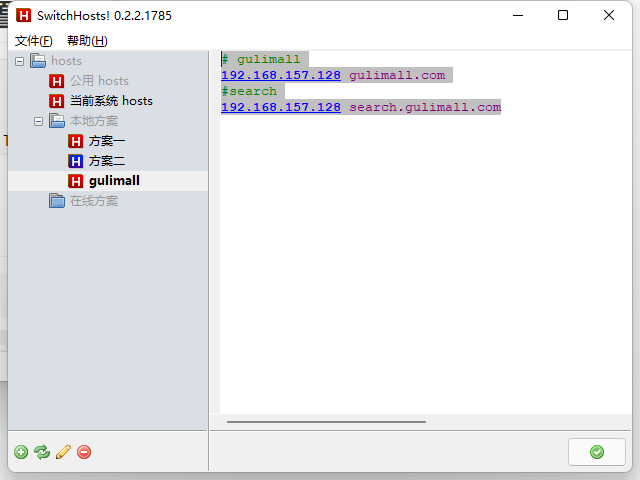Viewport: 640px width, 480px height.
Task: Open the 帮助(H) menu
Action: 87,41
